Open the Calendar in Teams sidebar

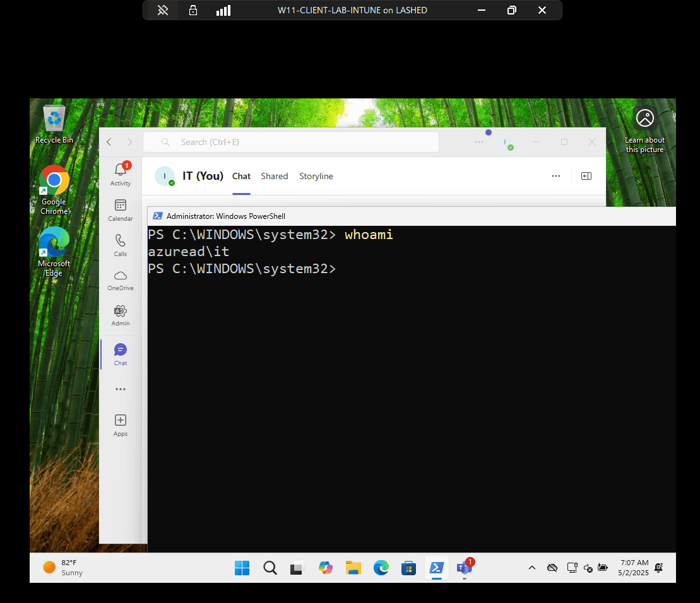(x=121, y=210)
